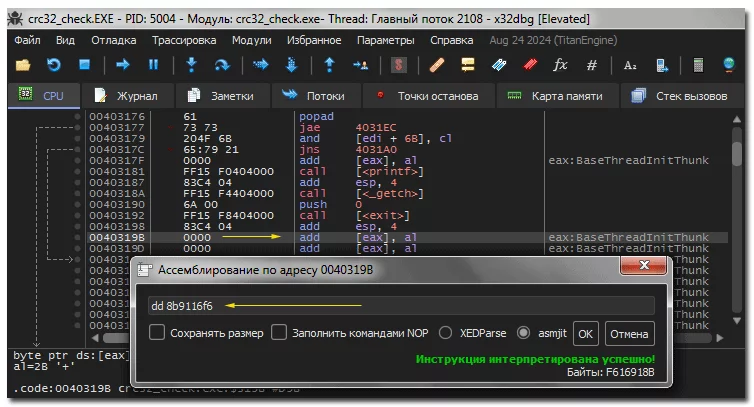754x407 pixels.
Task: Select the call [<_getch>] instruction row
Action: click(x=407, y=193)
